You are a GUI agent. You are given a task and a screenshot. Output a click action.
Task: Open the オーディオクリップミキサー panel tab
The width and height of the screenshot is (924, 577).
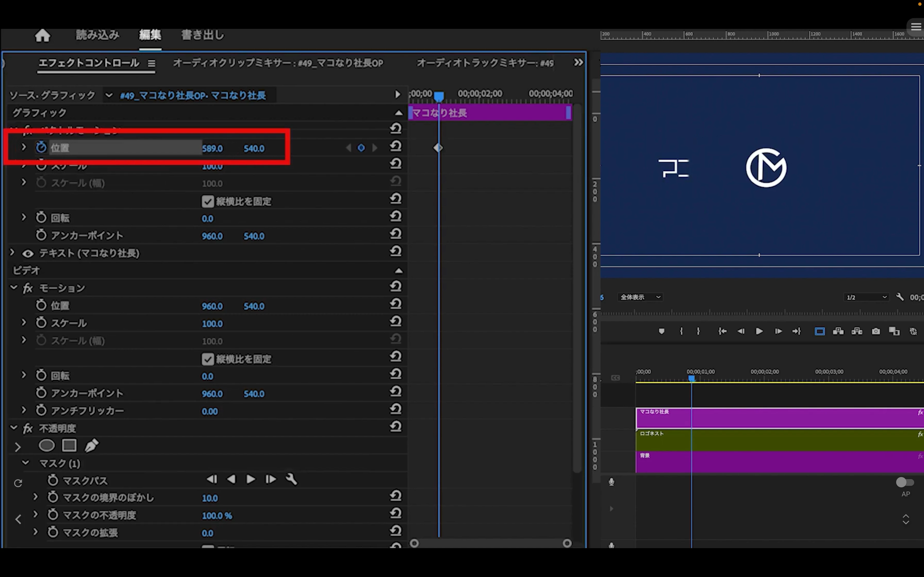tap(278, 63)
